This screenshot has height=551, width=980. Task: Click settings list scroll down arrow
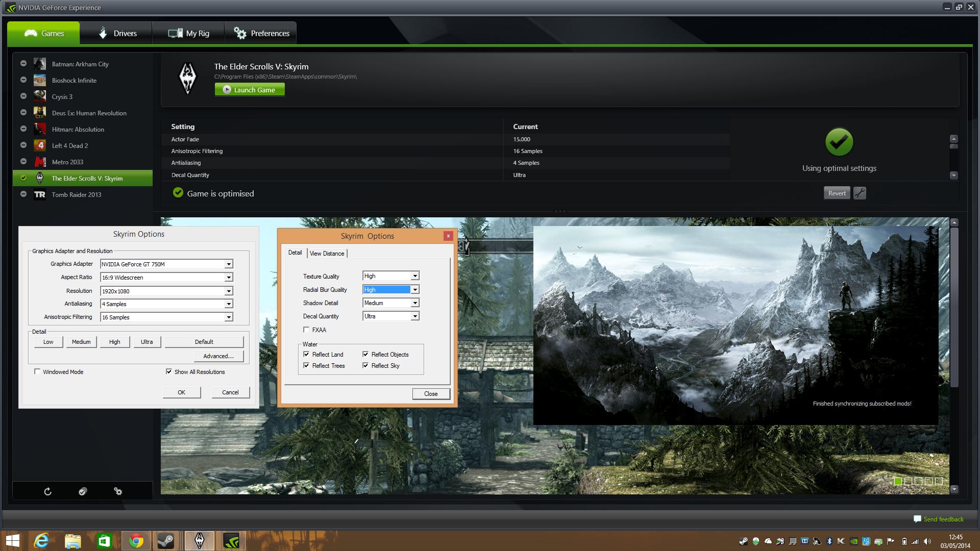953,175
